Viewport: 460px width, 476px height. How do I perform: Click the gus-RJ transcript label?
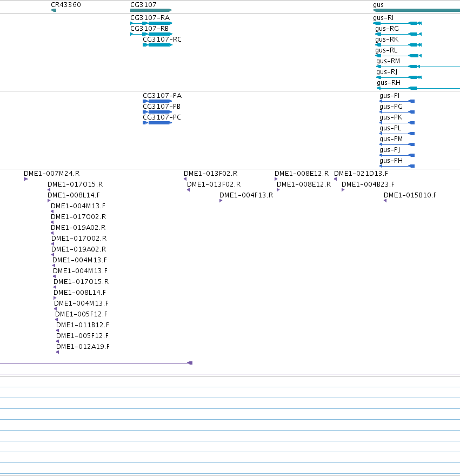pos(386,72)
